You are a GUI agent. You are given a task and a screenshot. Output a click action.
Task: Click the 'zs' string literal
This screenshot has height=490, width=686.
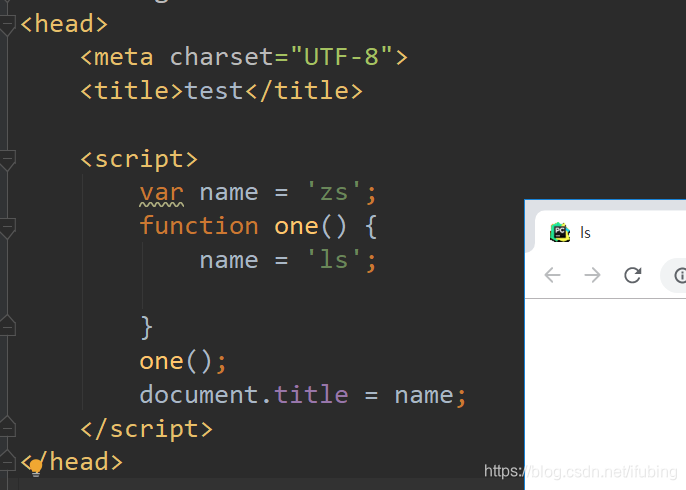(x=334, y=192)
